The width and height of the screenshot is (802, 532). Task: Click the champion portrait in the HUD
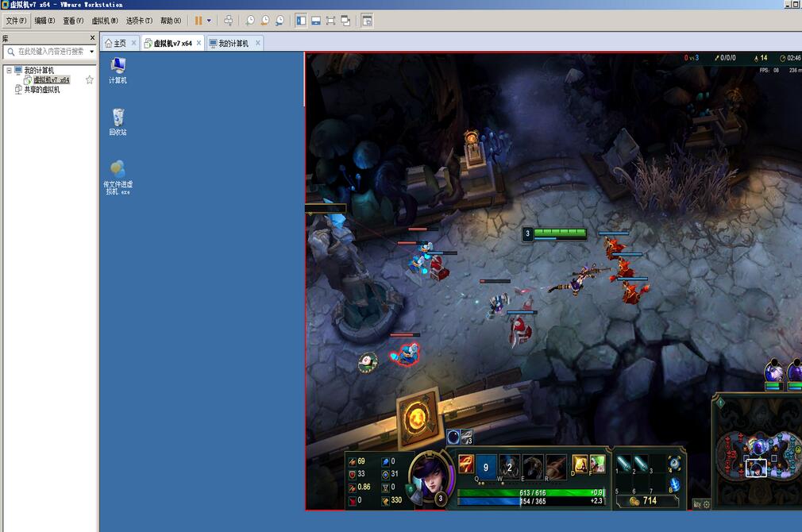pos(432,478)
